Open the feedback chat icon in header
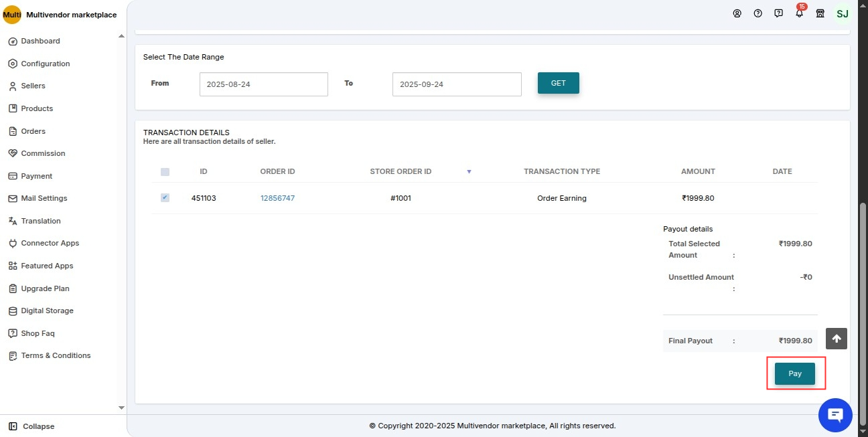868x437 pixels. coord(778,13)
